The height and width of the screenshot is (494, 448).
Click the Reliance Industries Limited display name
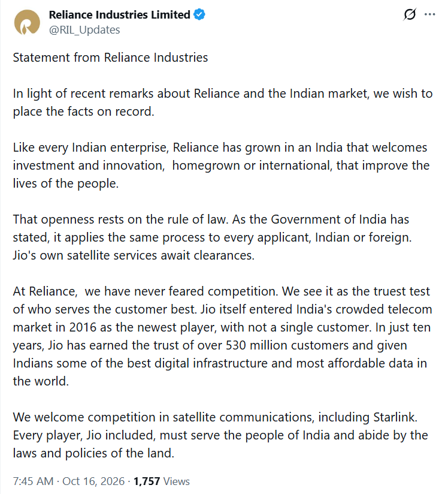[120, 14]
